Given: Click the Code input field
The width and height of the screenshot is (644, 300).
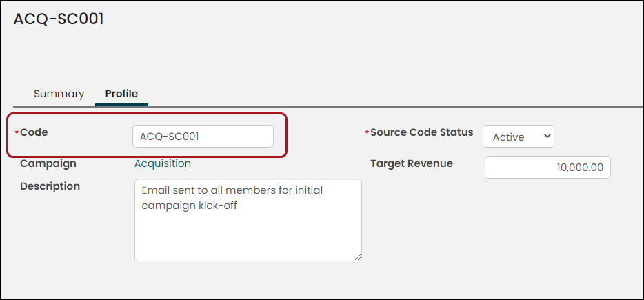Looking at the screenshot, I should click(x=203, y=137).
